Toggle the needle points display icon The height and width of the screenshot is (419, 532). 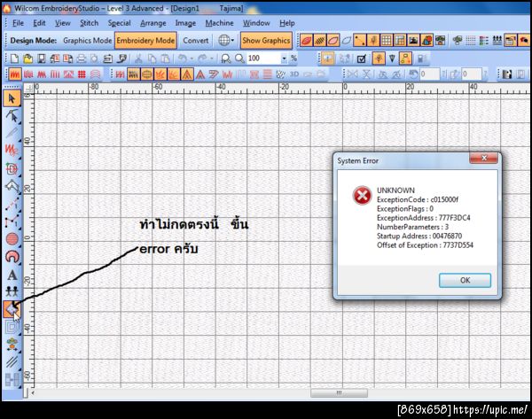360,41
